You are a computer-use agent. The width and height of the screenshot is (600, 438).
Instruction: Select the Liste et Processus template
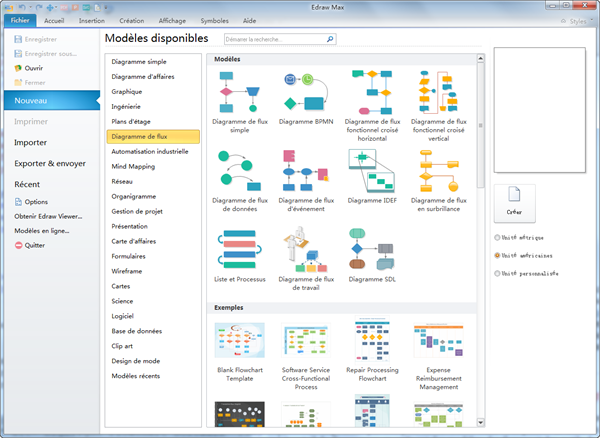[x=240, y=256]
